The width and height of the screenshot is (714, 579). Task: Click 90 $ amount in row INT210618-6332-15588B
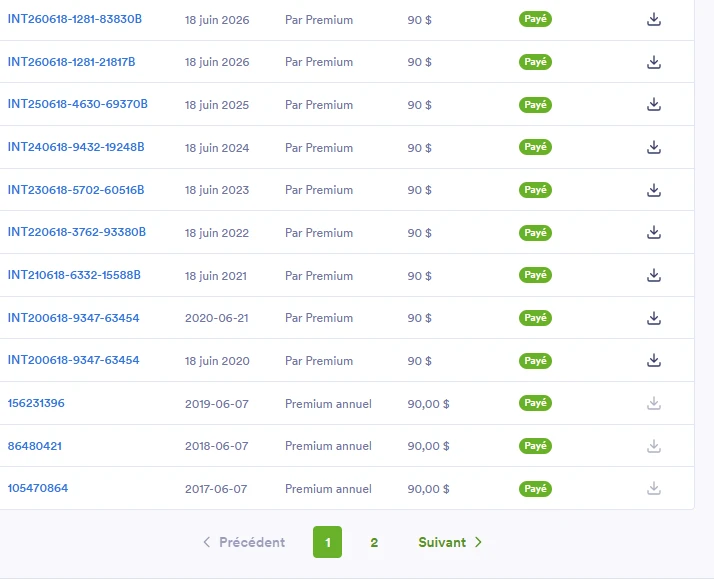(x=419, y=276)
